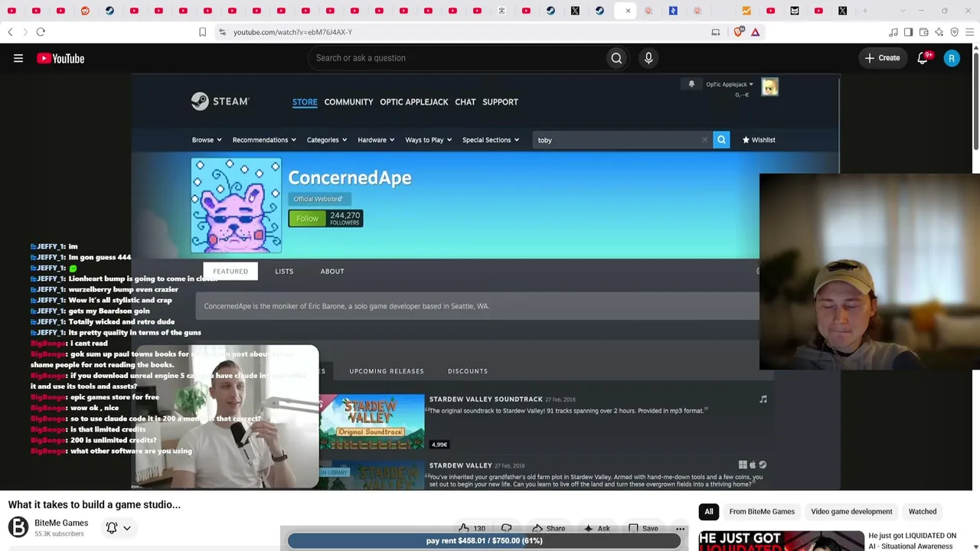Screen dimensions: 980x551
Task: Open the Steam CHAT menu item
Action: [x=465, y=102]
